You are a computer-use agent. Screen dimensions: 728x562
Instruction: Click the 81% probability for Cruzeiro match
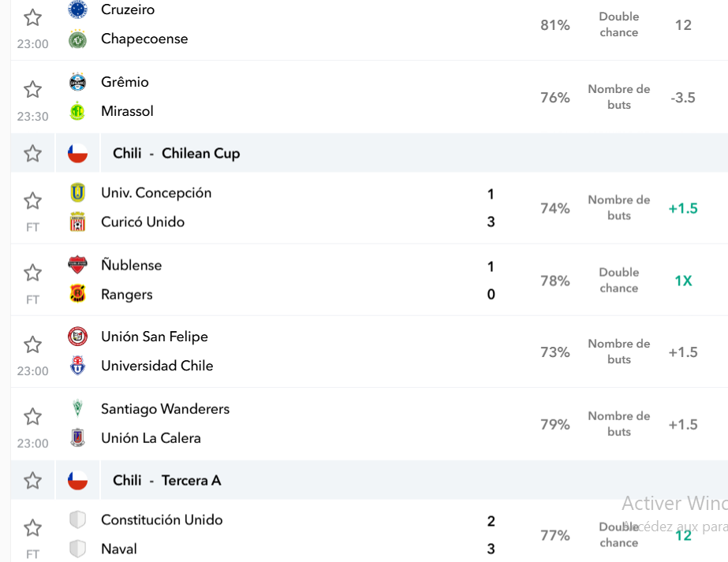554,25
